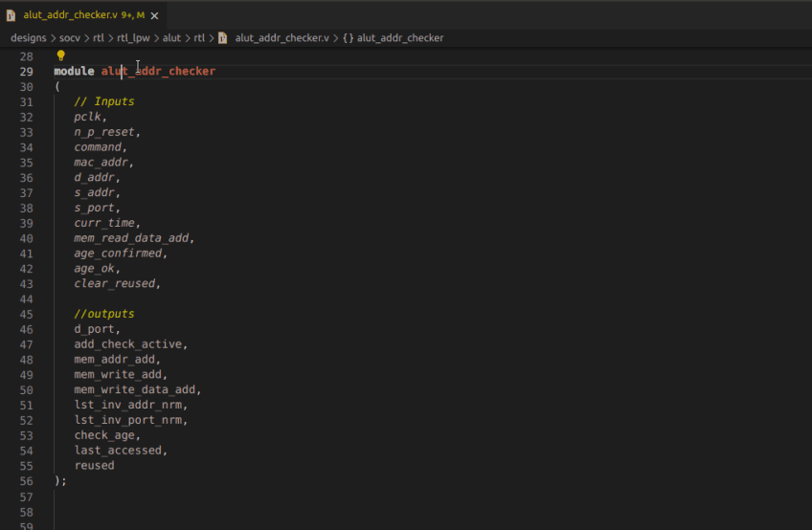Click the reused port on line 55
The width and height of the screenshot is (812, 530).
point(94,466)
